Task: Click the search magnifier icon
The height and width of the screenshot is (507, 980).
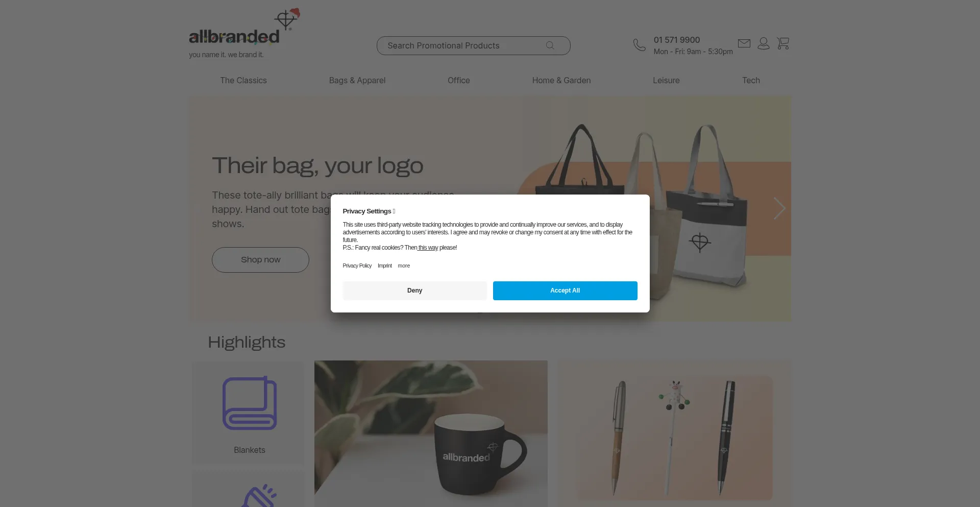Action: pyautogui.click(x=550, y=45)
